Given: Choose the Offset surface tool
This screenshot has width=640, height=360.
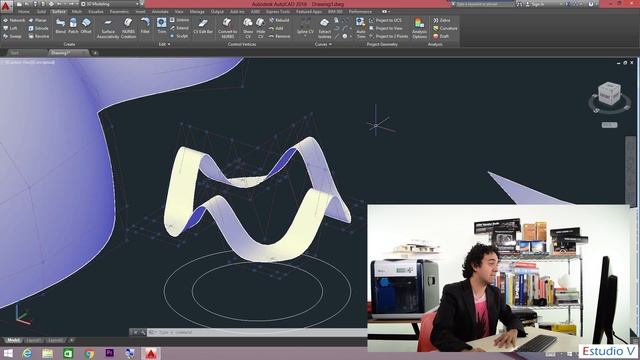Looking at the screenshot, I should (86, 26).
